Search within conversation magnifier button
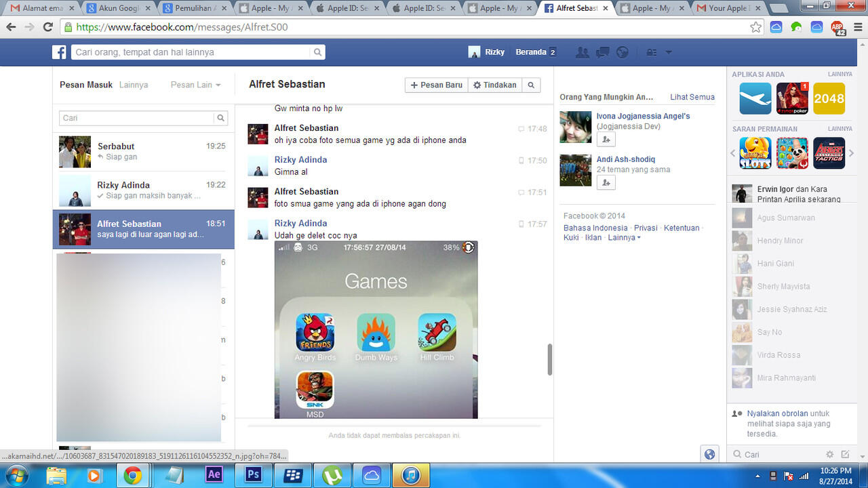Image resolution: width=868 pixels, height=488 pixels. point(531,85)
